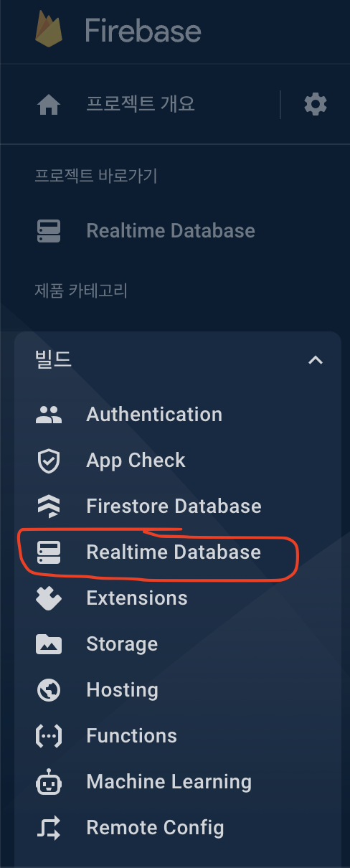Open Firestore Database
Image resolution: width=350 pixels, height=868 pixels.
(174, 506)
